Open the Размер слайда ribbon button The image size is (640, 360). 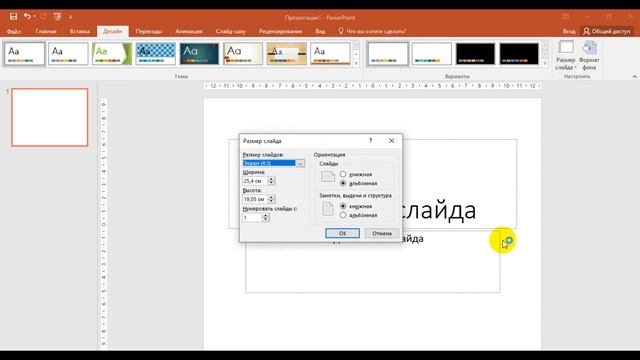pos(565,55)
